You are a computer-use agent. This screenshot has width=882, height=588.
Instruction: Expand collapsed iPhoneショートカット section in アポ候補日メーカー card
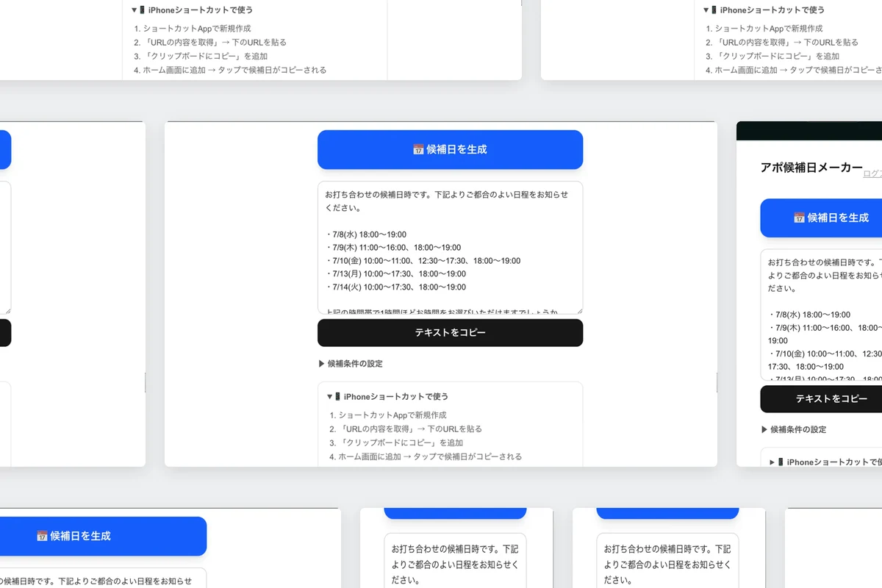coord(825,462)
